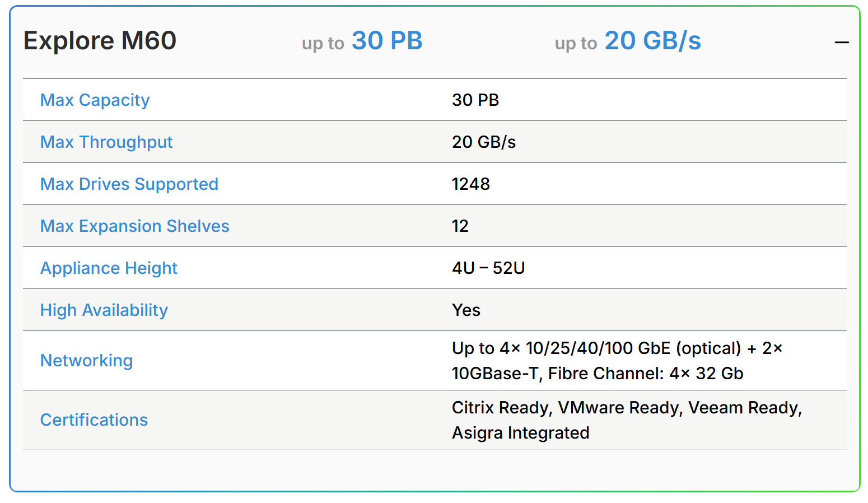The image size is (868, 503).
Task: Click the Max Drives Supported label
Action: (129, 184)
